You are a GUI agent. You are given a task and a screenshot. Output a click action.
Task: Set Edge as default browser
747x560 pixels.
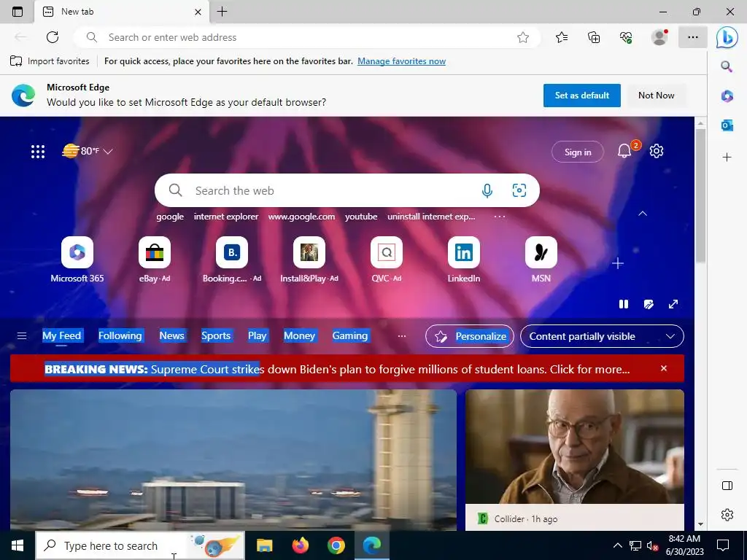[x=581, y=96]
